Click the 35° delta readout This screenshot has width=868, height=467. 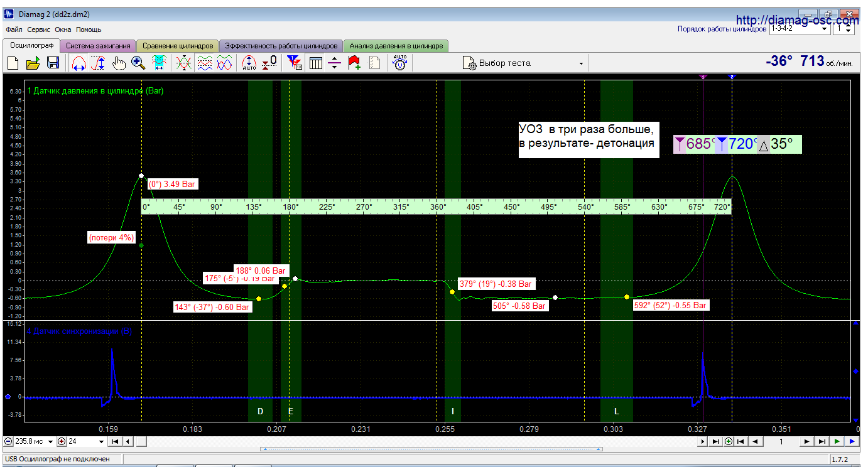pos(779,144)
